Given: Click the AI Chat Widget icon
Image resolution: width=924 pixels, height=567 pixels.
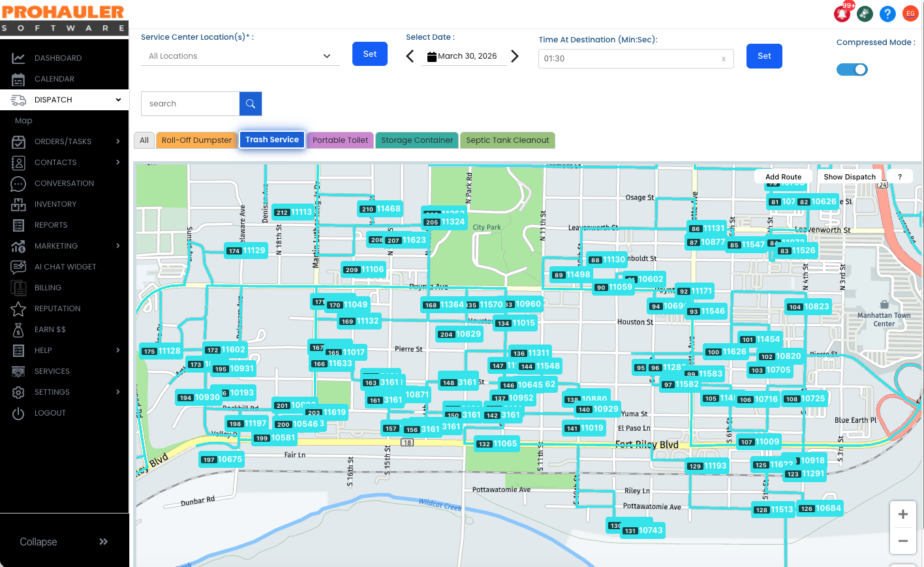Looking at the screenshot, I should [18, 267].
